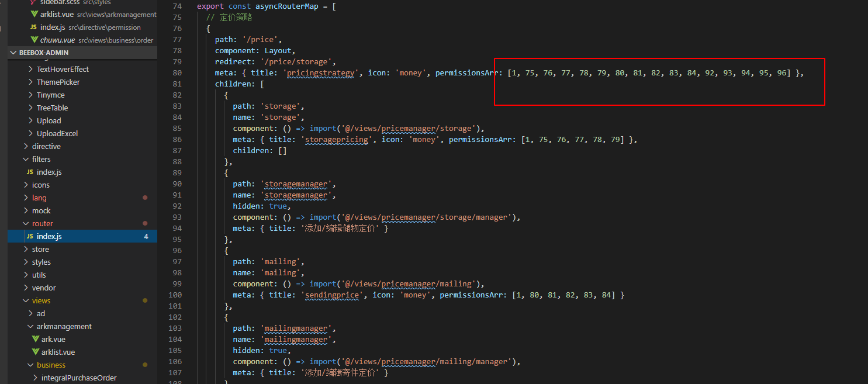Open arklist.vue in the open editors list

[57, 14]
